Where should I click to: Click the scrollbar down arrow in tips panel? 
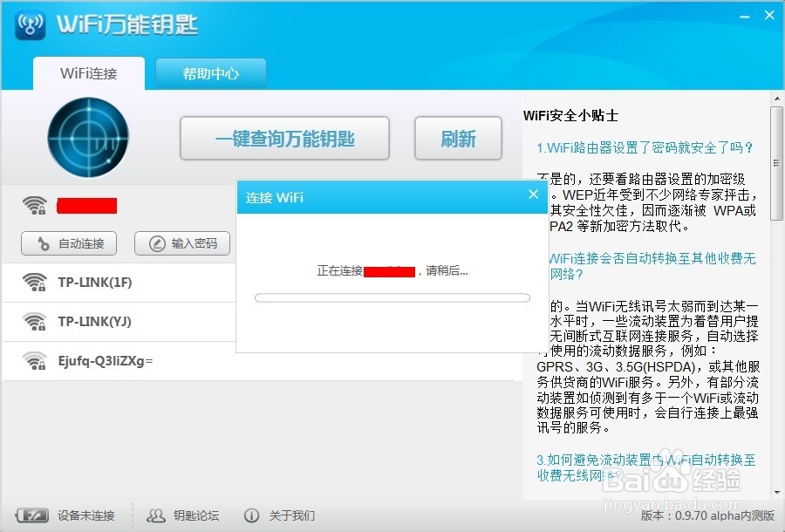(777, 493)
